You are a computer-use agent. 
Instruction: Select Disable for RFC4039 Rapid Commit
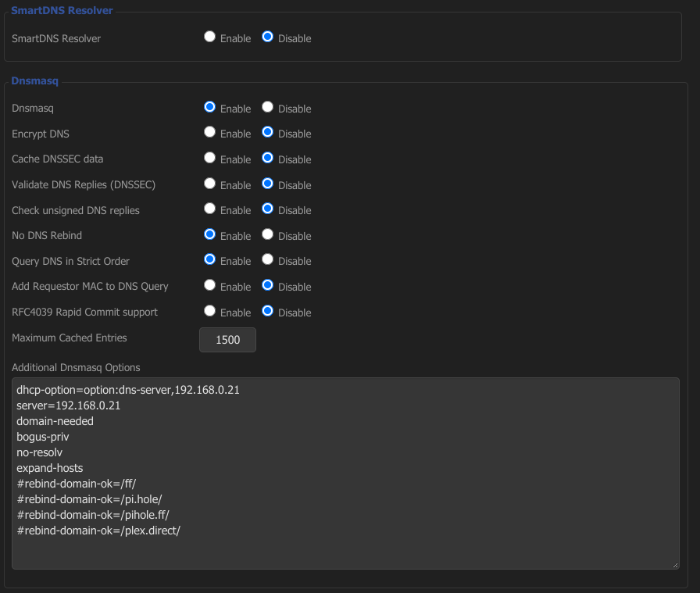(267, 311)
